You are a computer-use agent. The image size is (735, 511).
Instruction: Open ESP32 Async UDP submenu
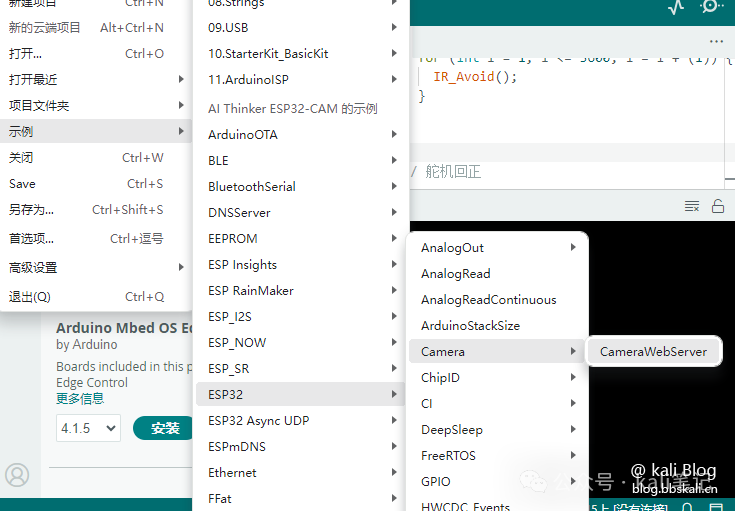tap(301, 421)
